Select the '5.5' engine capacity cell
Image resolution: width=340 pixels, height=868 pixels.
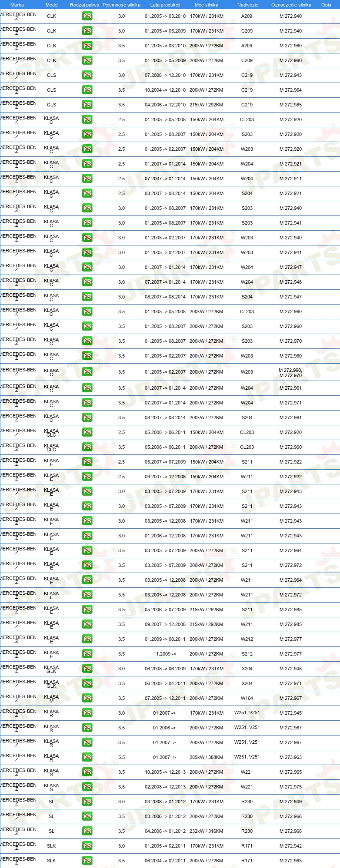pos(121,757)
